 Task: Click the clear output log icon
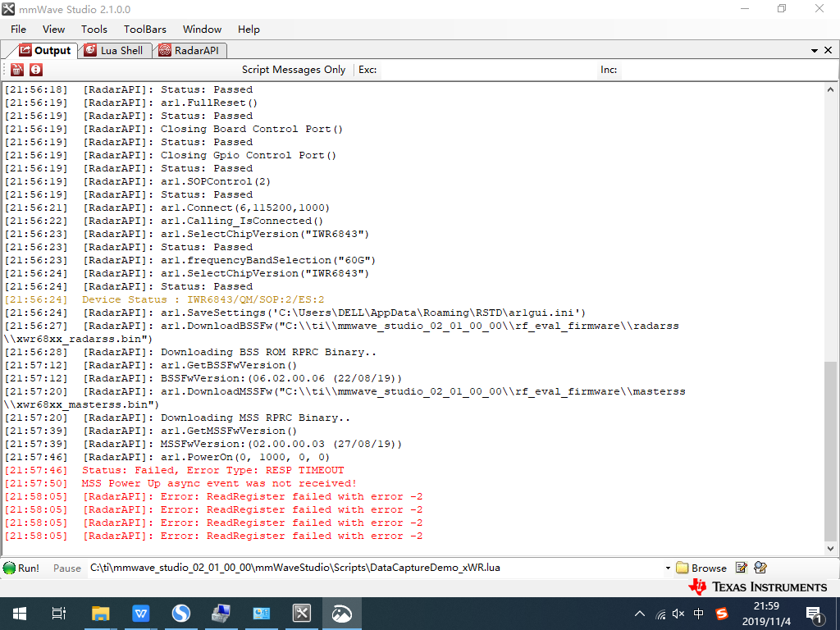tap(17, 70)
